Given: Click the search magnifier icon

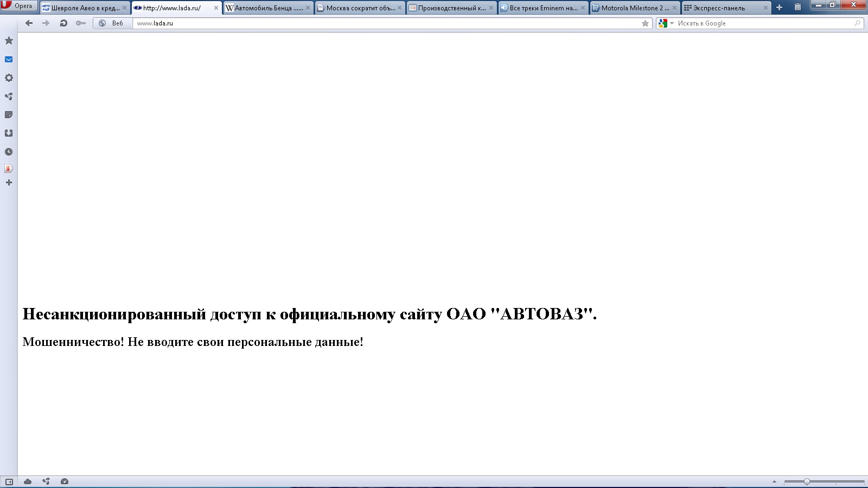Looking at the screenshot, I should (858, 23).
